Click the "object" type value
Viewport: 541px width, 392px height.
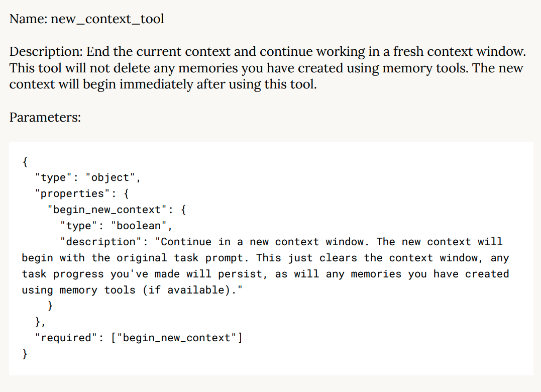click(110, 177)
